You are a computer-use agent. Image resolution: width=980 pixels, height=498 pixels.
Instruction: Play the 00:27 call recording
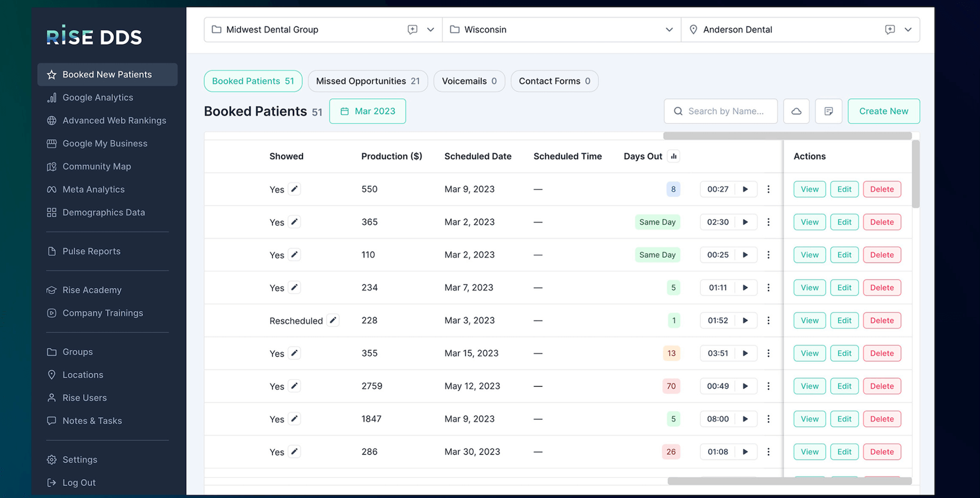click(745, 189)
